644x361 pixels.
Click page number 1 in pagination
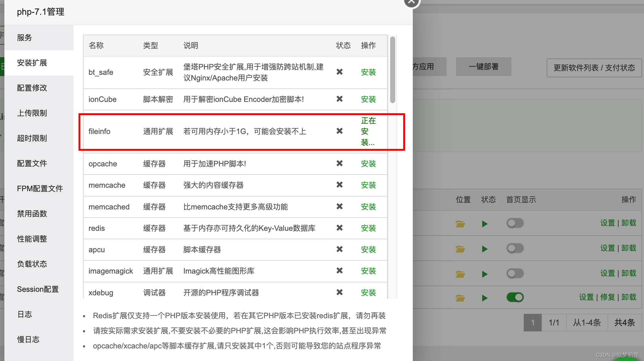[532, 323]
